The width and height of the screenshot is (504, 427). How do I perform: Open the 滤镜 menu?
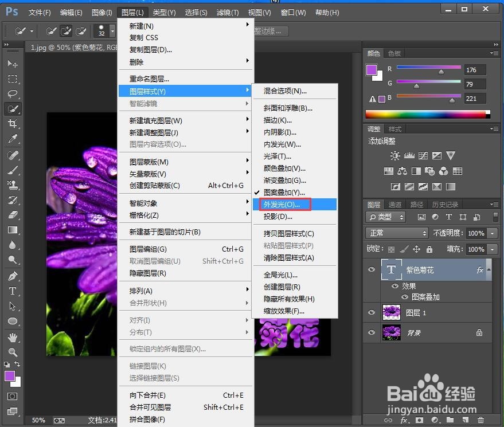226,12
